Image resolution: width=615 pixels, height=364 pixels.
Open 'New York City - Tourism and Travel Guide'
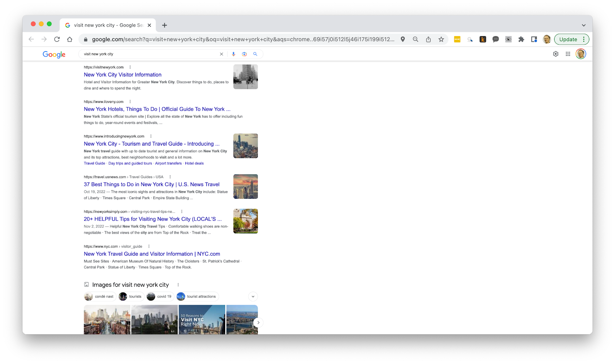pyautogui.click(x=152, y=144)
